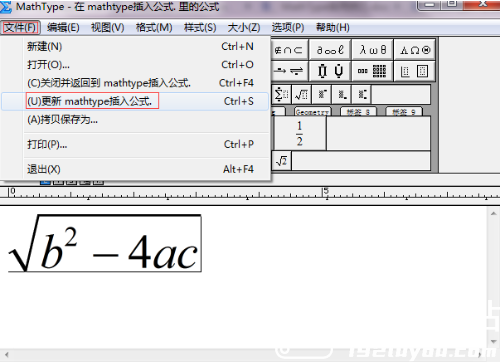Open the miscellaneous symbols palette with partial derivative
This screenshot has width=503, height=362.
330,50
